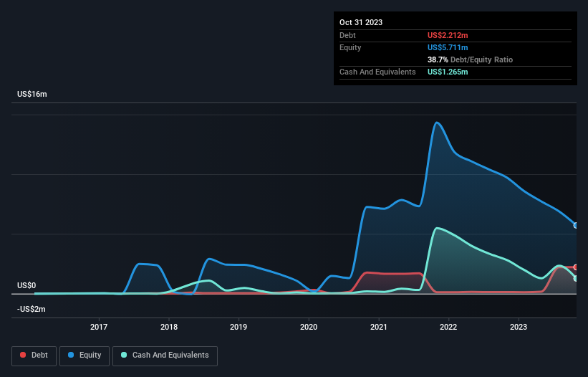Click the US$16m y-axis label
The image size is (588, 377).
pos(32,94)
